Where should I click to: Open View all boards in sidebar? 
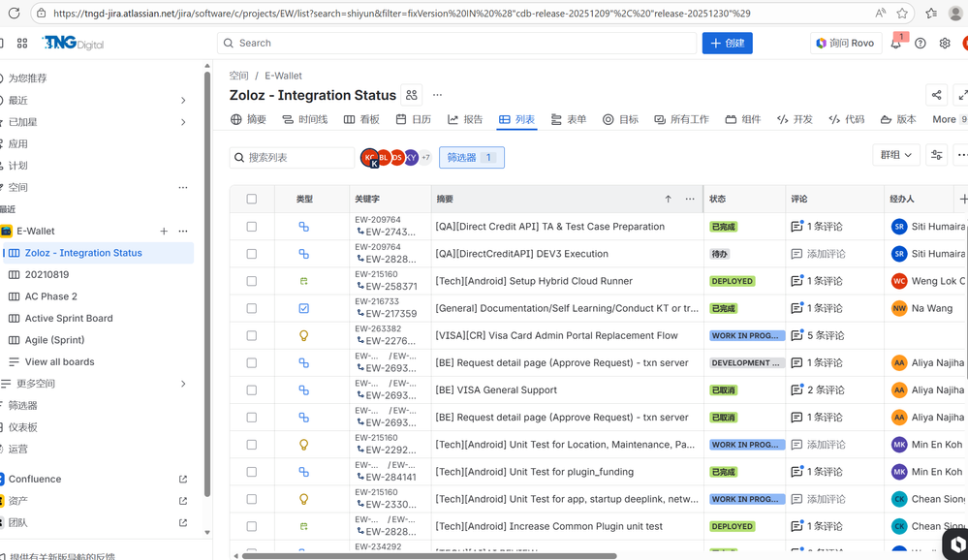click(x=60, y=361)
